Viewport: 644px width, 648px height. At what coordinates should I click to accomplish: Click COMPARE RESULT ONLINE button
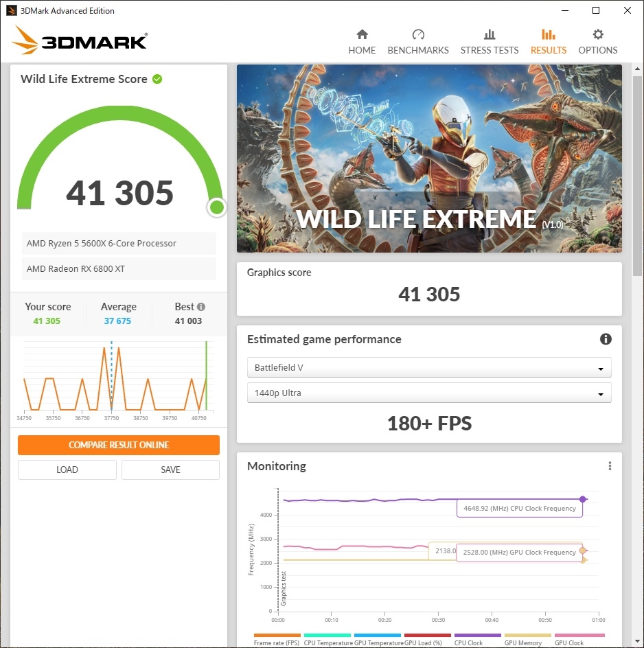point(119,445)
